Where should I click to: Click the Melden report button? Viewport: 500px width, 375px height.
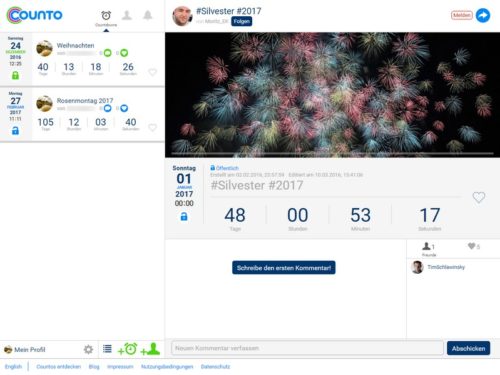(x=462, y=15)
